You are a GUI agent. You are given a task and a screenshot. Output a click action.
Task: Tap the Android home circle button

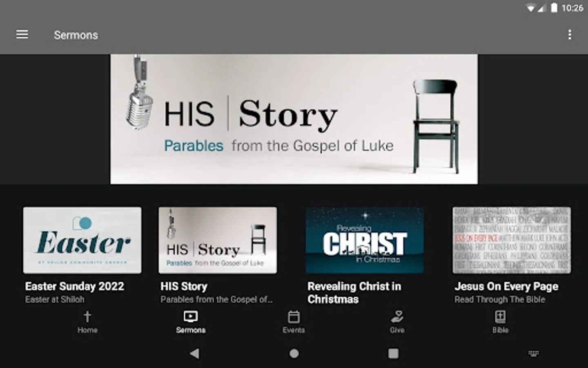[294, 353]
